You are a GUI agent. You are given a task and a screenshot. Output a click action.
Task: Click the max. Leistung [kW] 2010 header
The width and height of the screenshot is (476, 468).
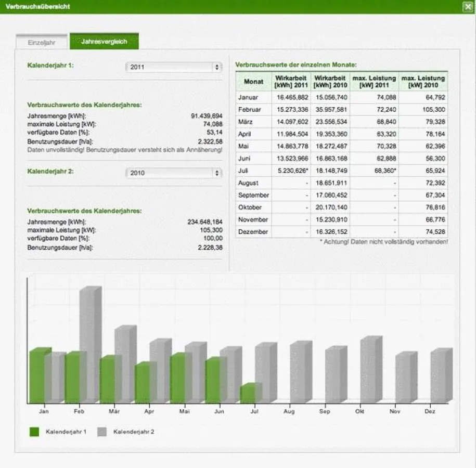423,82
